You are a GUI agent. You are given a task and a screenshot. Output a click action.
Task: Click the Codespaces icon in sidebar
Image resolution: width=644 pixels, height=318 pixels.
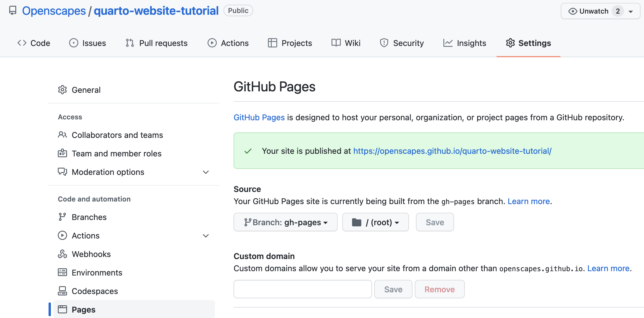pyautogui.click(x=62, y=291)
